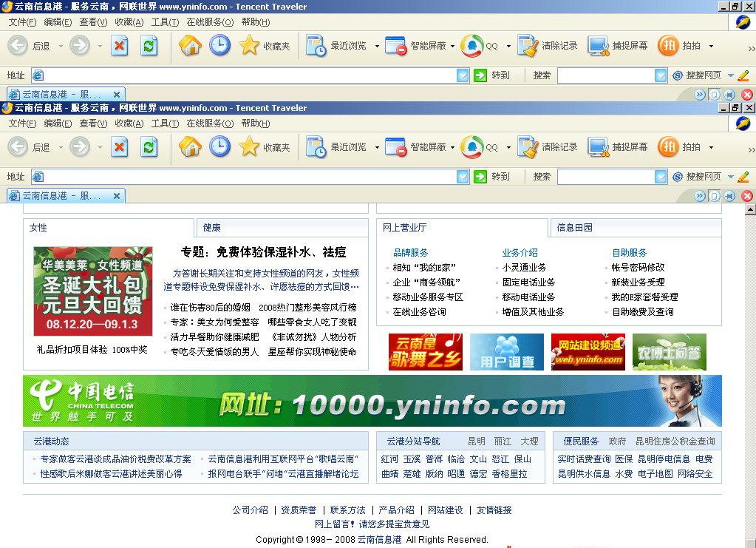Open the 帐号密码修改 link under 自助服务
This screenshot has height=548, width=756.
(x=638, y=268)
